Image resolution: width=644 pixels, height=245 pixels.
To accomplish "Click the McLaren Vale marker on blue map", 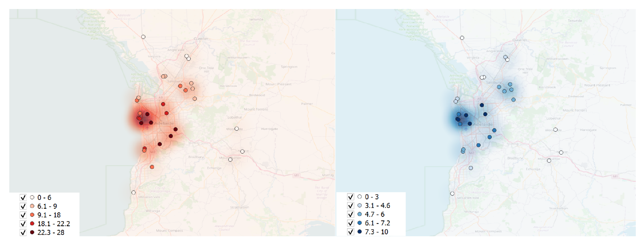I will pyautogui.click(x=452, y=194).
